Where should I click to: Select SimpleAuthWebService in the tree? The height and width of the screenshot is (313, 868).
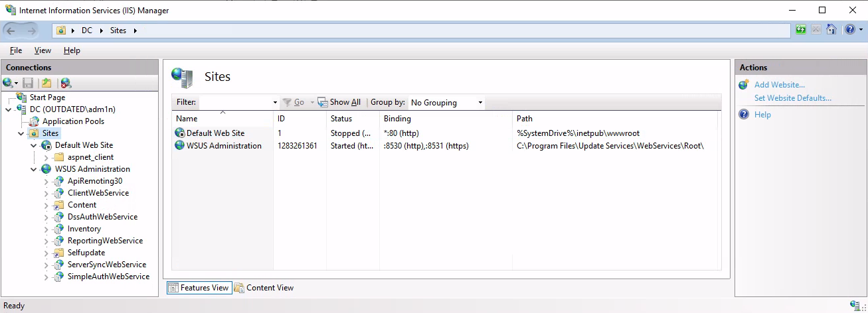(x=108, y=277)
